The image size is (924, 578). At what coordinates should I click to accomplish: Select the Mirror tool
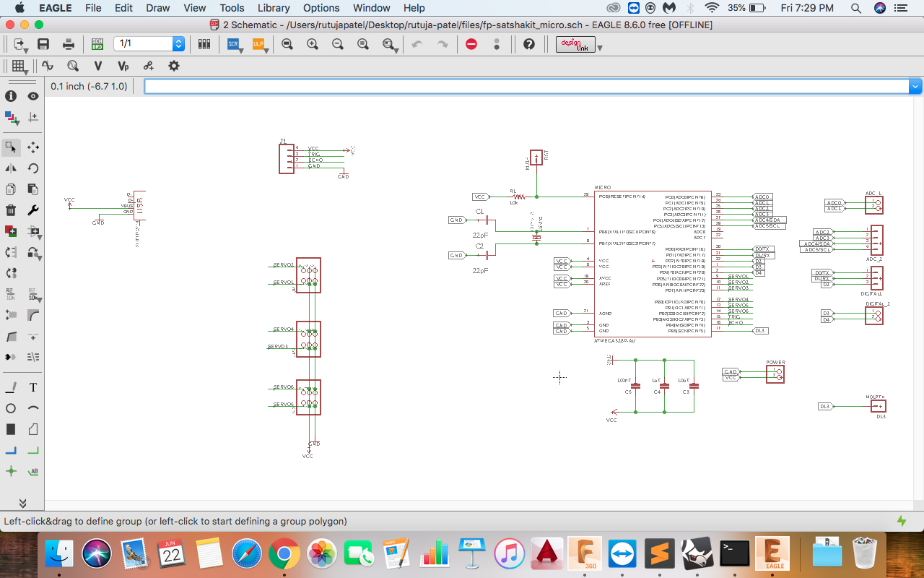(x=11, y=168)
